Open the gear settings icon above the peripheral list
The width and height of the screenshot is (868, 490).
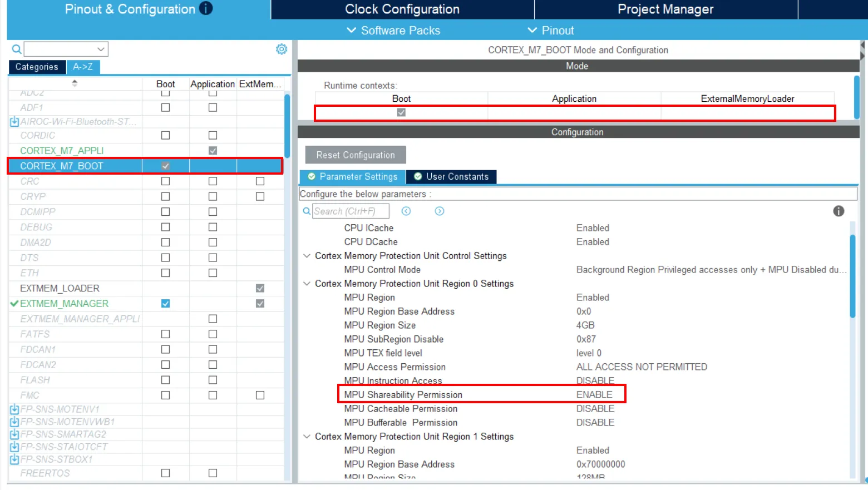[x=282, y=49]
